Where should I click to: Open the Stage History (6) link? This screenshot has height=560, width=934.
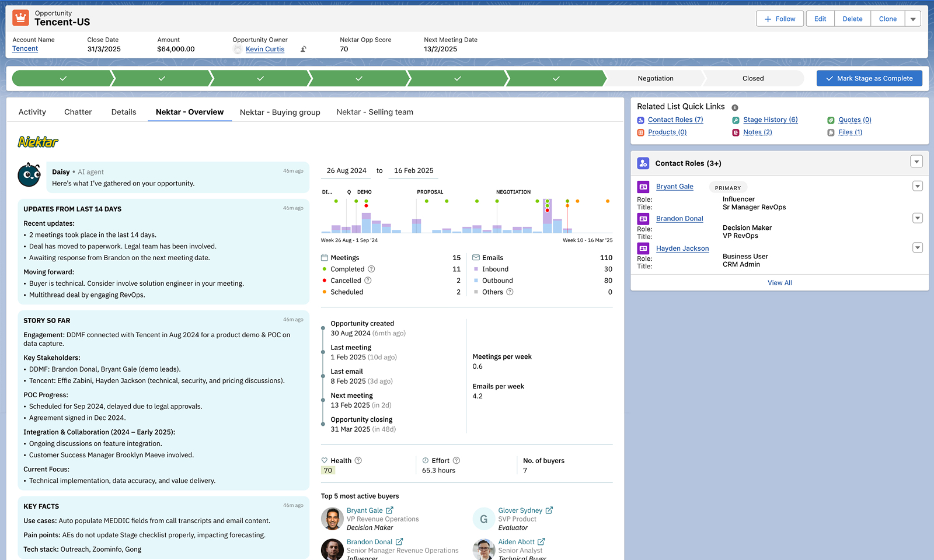click(x=771, y=120)
